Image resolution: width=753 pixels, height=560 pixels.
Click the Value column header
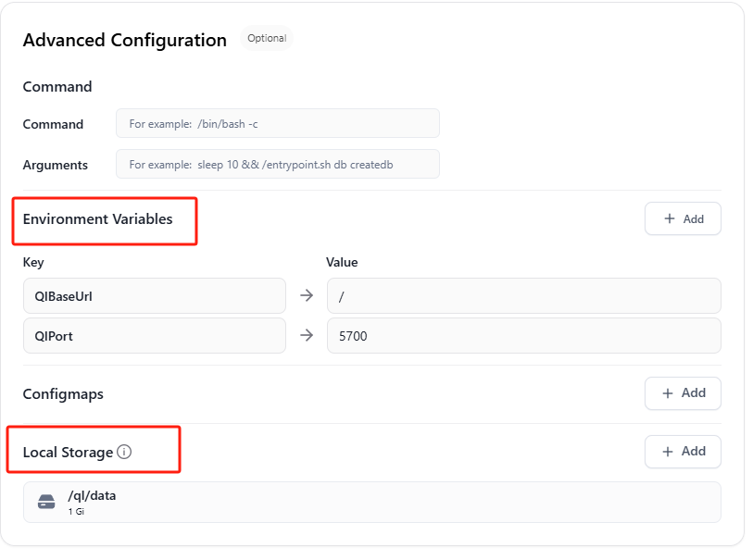342,263
